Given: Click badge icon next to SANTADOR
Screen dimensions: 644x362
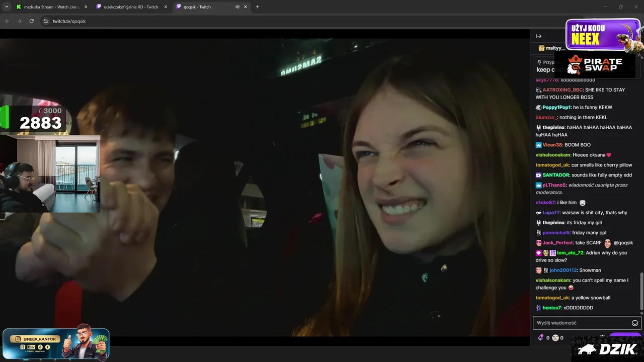Looking at the screenshot, I should tap(539, 175).
